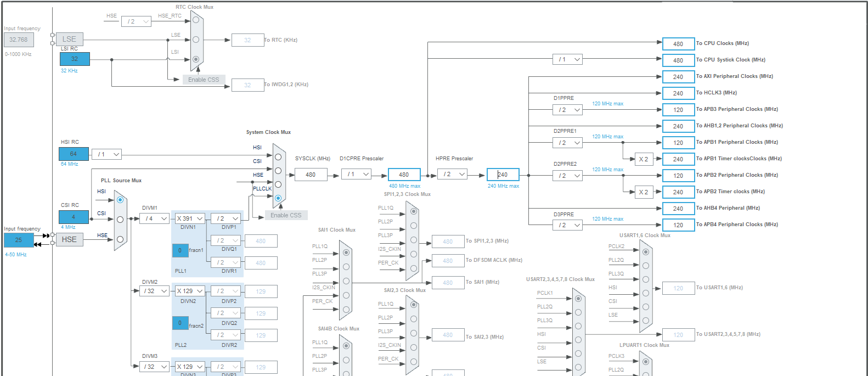Click the 240 HCLK frequency input box
This screenshot has width=868, height=376.
pyautogui.click(x=503, y=175)
